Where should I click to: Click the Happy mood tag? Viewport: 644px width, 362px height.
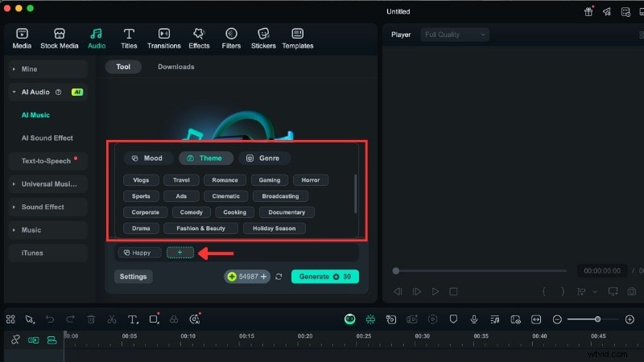point(139,253)
